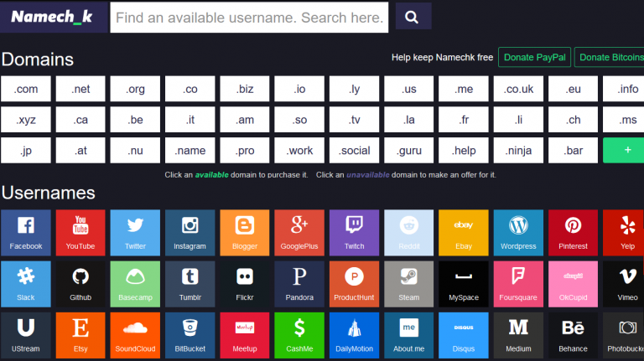
Task: Open the YouTube username tile
Action: point(80,232)
